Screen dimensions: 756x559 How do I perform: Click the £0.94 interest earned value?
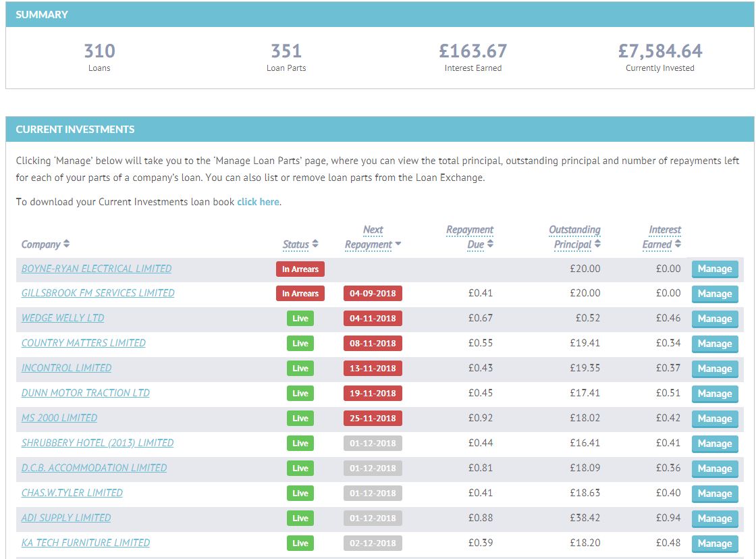coord(668,518)
